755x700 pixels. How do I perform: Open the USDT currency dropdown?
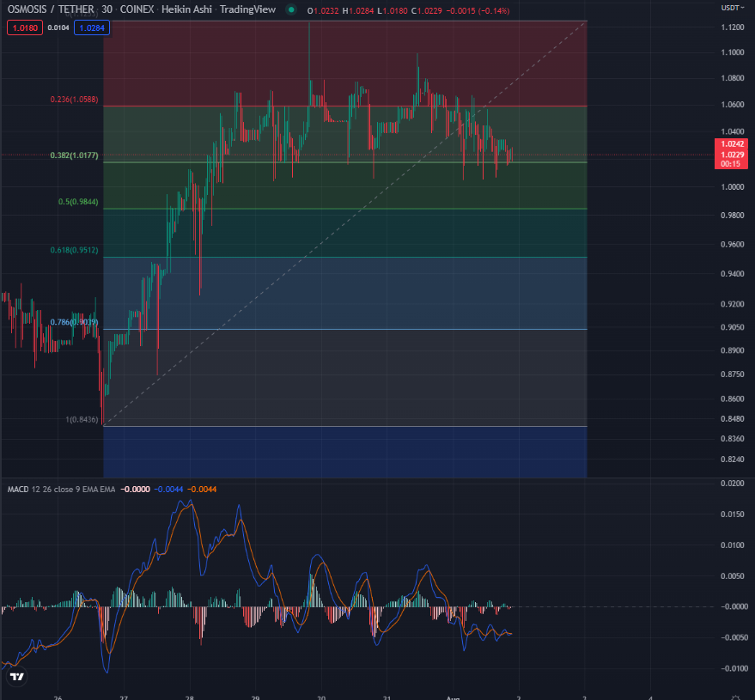(733, 8)
